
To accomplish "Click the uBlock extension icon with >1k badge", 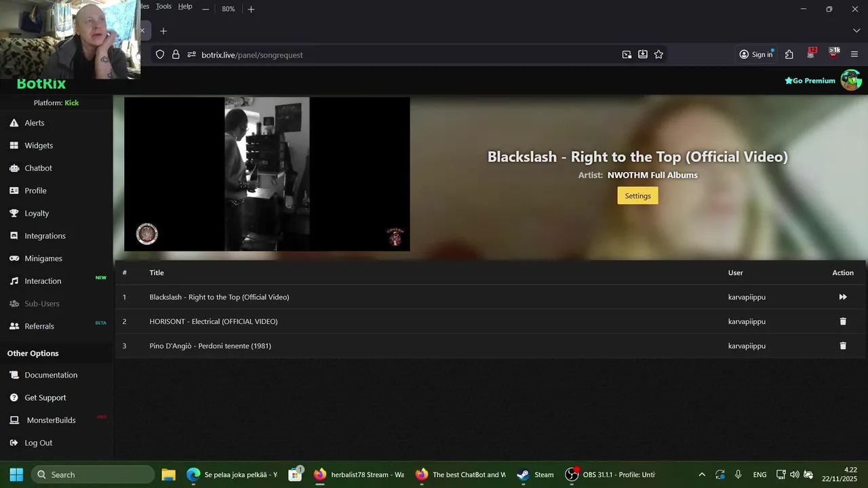I will point(833,54).
